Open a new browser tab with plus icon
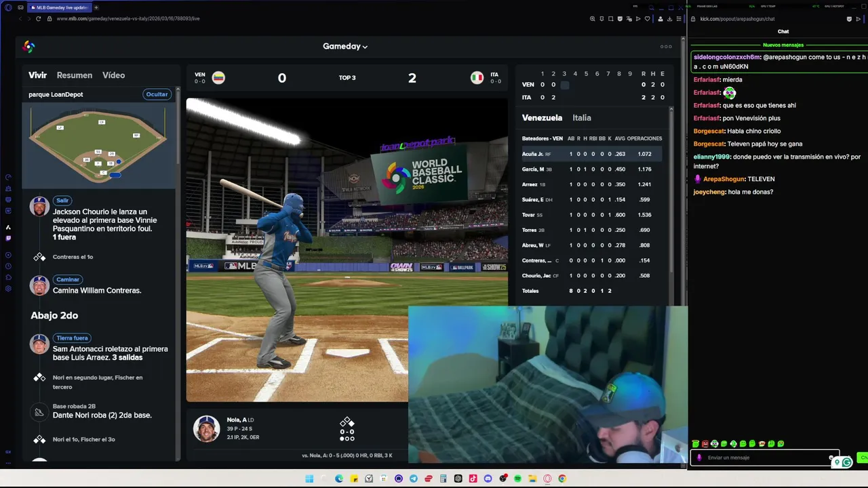 96,7
